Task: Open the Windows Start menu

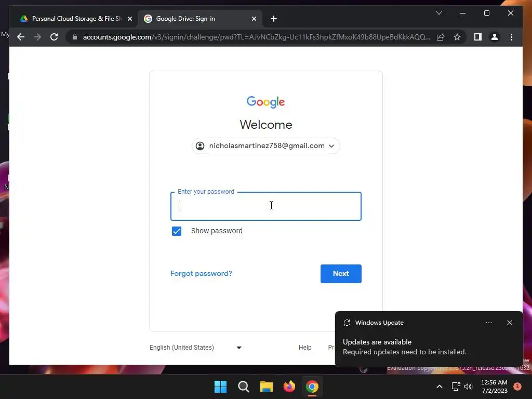Action: 220,387
